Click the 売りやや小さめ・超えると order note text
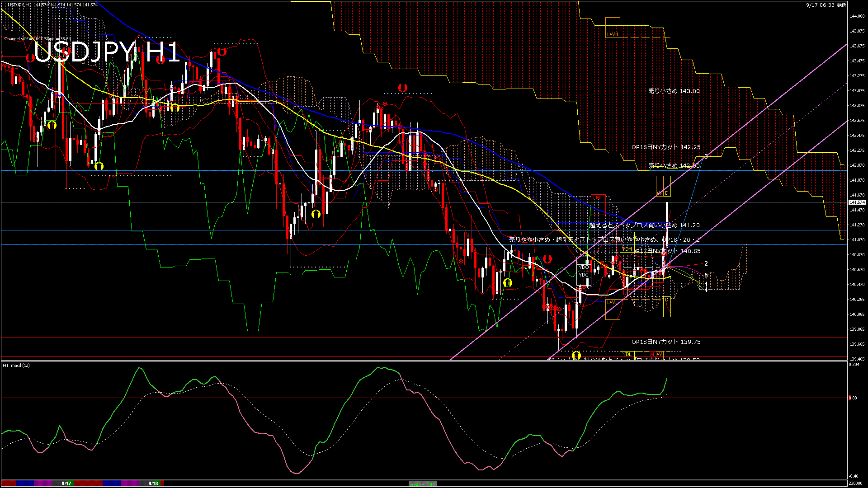The width and height of the screenshot is (868, 488). [x=604, y=239]
